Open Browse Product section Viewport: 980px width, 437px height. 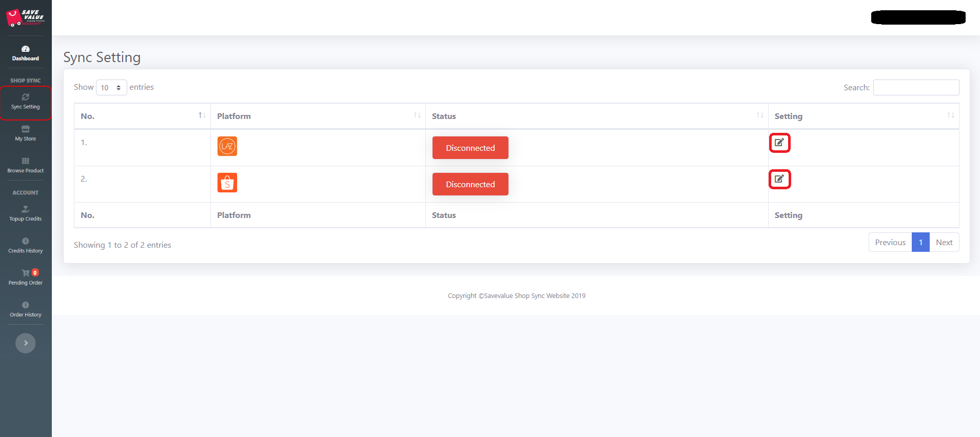pos(25,165)
